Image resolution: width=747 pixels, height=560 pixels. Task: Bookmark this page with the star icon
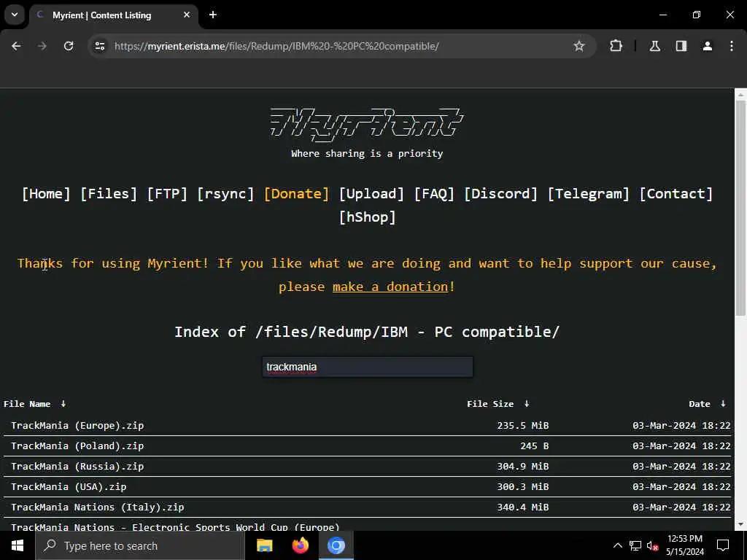(x=578, y=46)
